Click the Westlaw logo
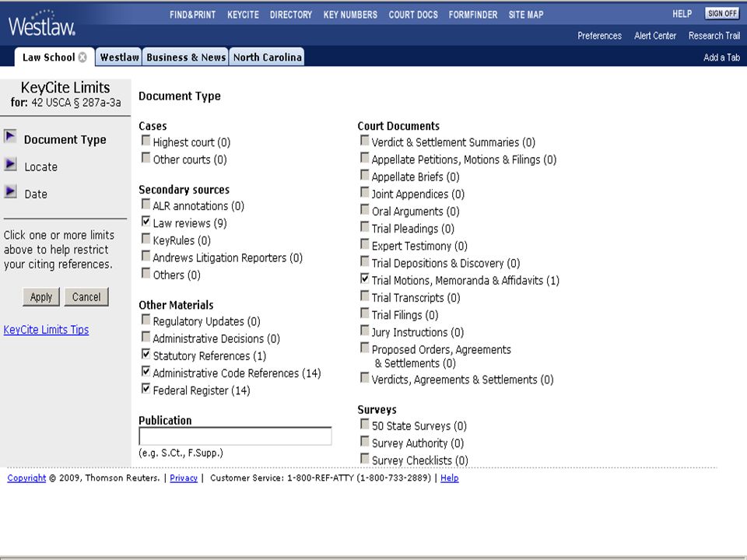The width and height of the screenshot is (747, 560). [x=41, y=23]
